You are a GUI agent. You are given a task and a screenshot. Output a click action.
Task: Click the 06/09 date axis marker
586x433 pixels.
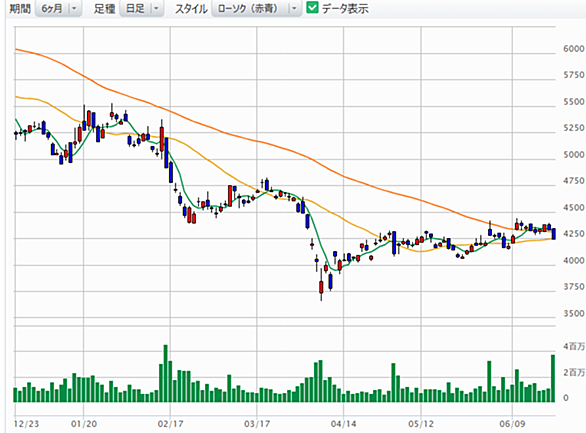click(512, 424)
